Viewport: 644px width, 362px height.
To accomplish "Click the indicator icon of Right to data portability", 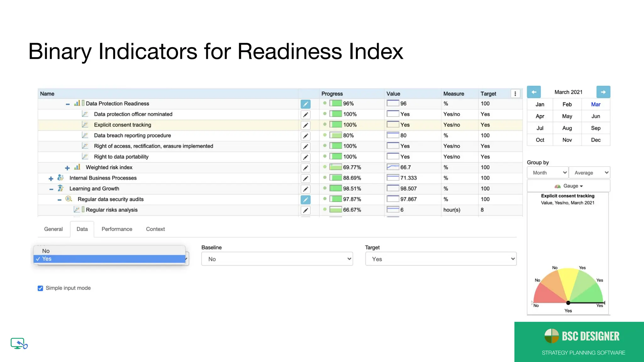I will [85, 156].
